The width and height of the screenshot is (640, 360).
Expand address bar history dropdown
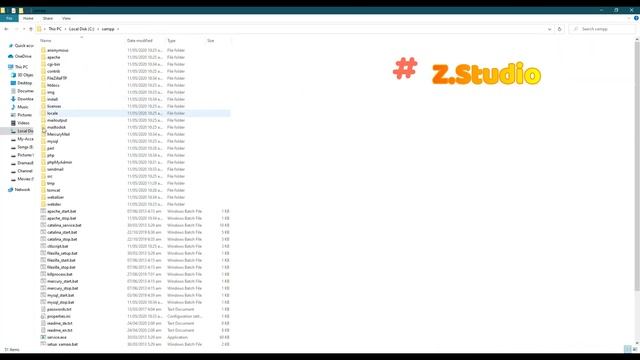click(x=549, y=29)
